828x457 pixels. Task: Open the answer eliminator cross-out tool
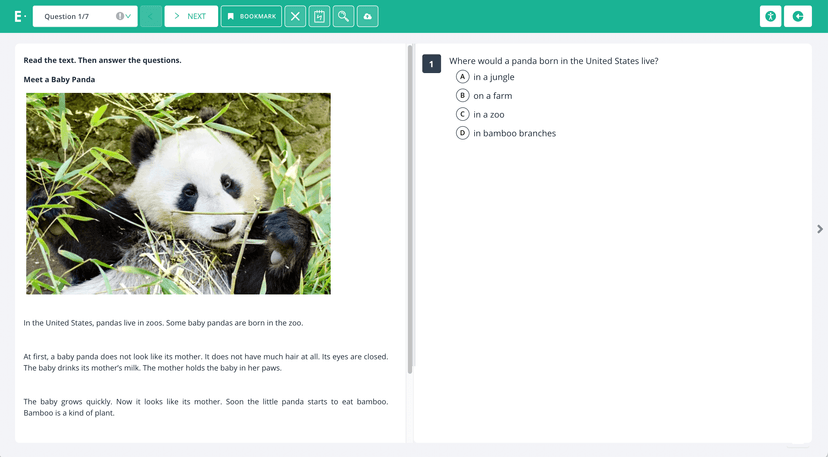(295, 16)
